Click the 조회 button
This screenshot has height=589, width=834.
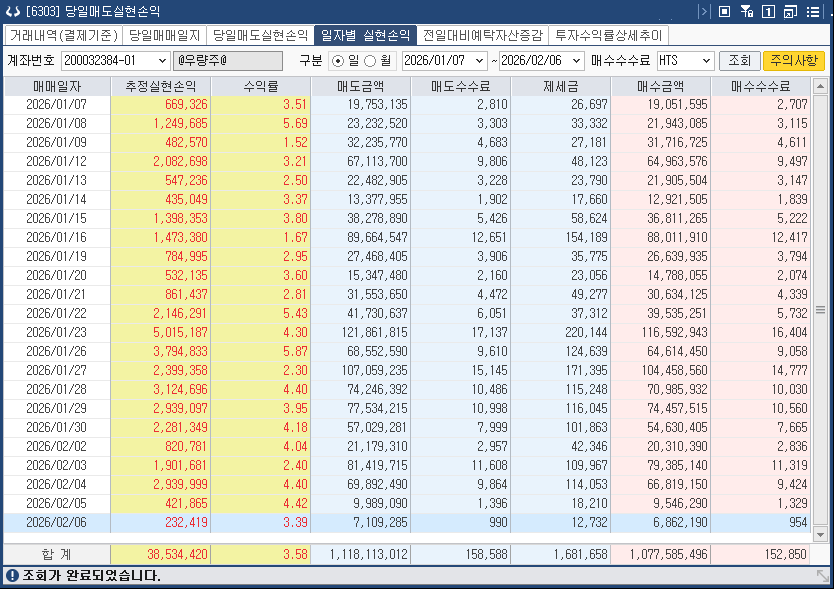tap(740, 60)
